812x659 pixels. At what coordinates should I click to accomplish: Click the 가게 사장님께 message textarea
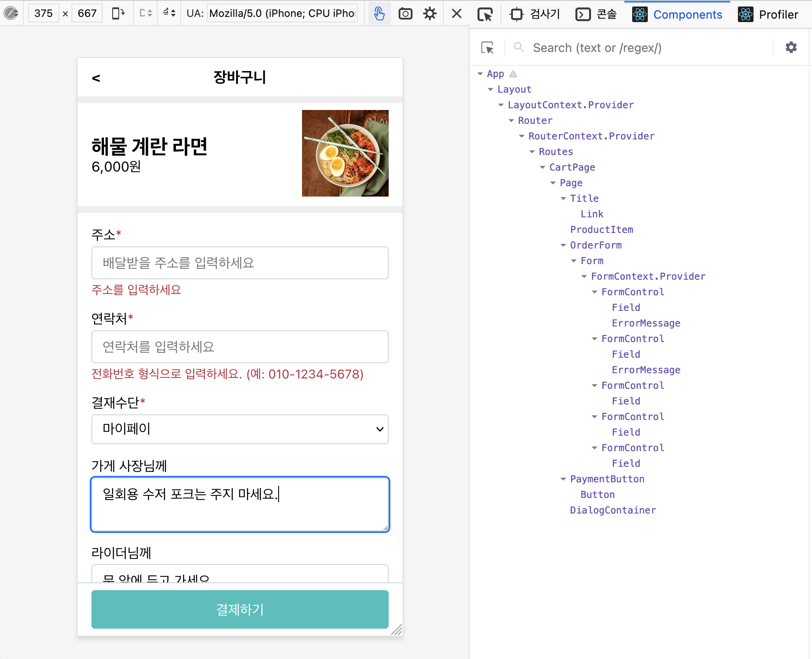pos(240,504)
